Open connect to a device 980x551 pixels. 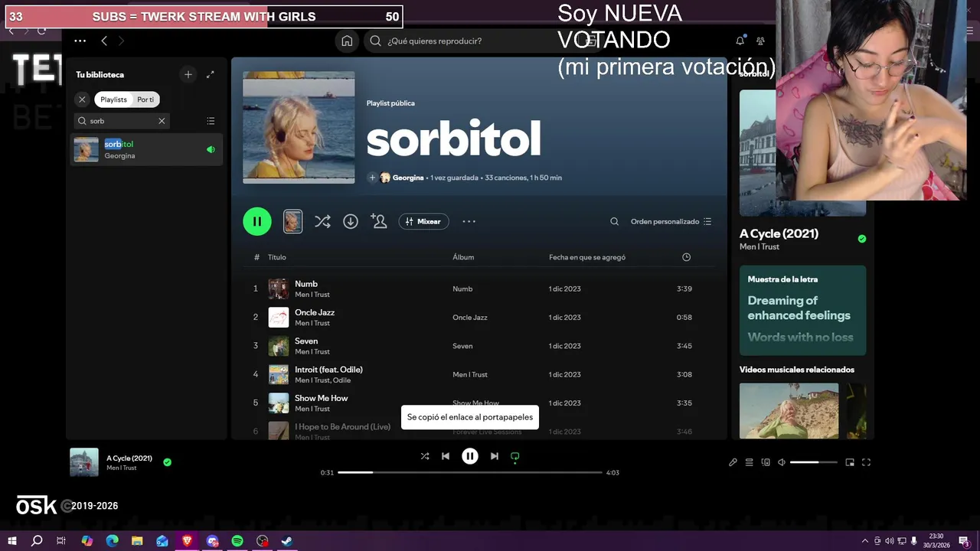coord(766,462)
